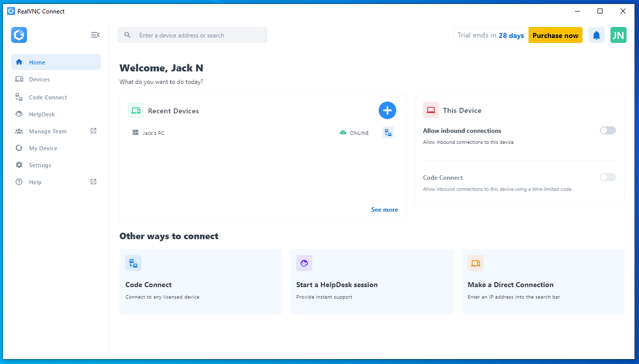This screenshot has width=639, height=364.
Task: Click the external link icon beside Help
Action: [93, 182]
